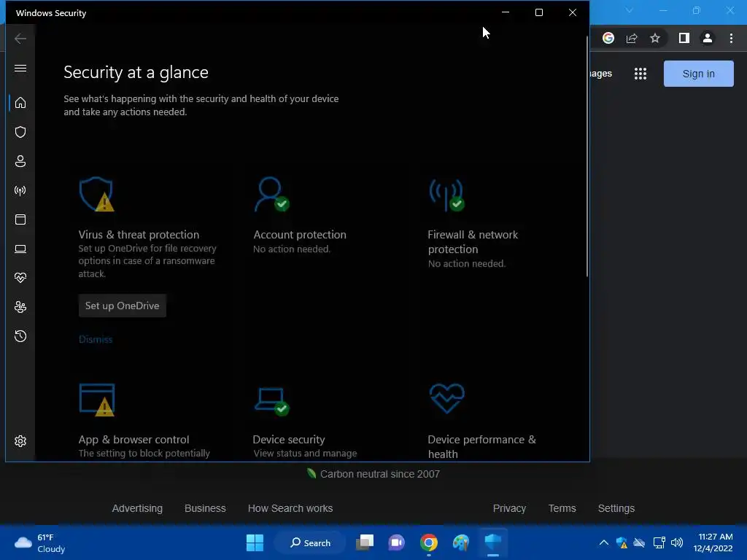This screenshot has height=560, width=747.
Task: Open the Business footer link
Action: [x=205, y=508]
